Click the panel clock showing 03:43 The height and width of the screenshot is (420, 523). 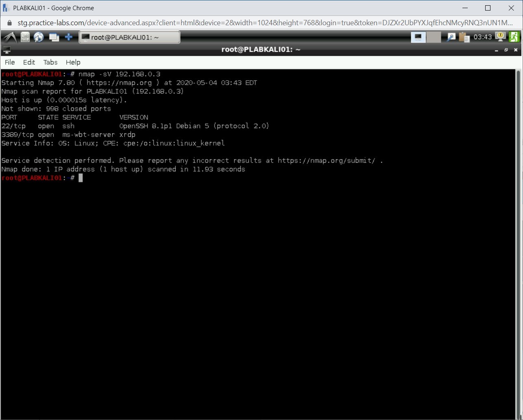pyautogui.click(x=483, y=37)
